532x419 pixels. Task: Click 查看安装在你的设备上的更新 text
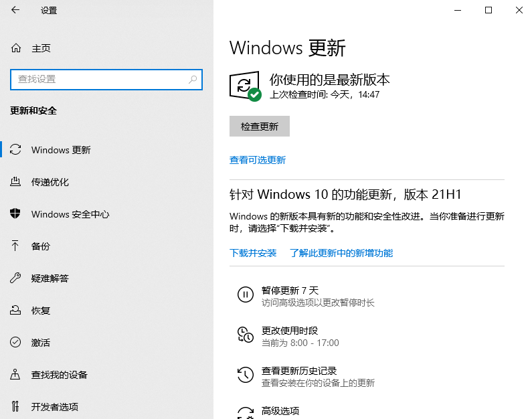pyautogui.click(x=318, y=383)
